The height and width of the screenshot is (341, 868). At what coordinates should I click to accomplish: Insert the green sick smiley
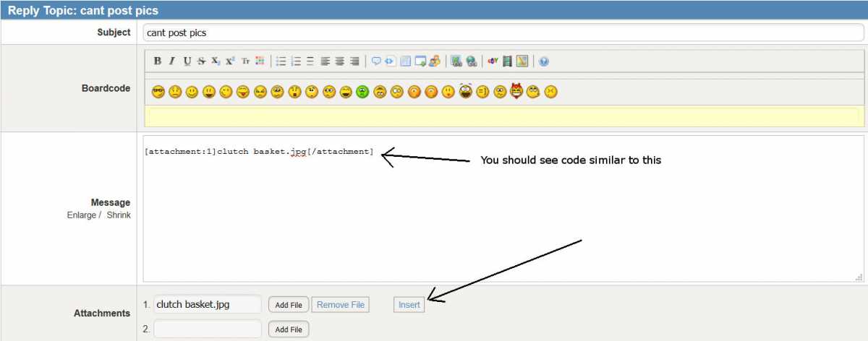[x=362, y=92]
